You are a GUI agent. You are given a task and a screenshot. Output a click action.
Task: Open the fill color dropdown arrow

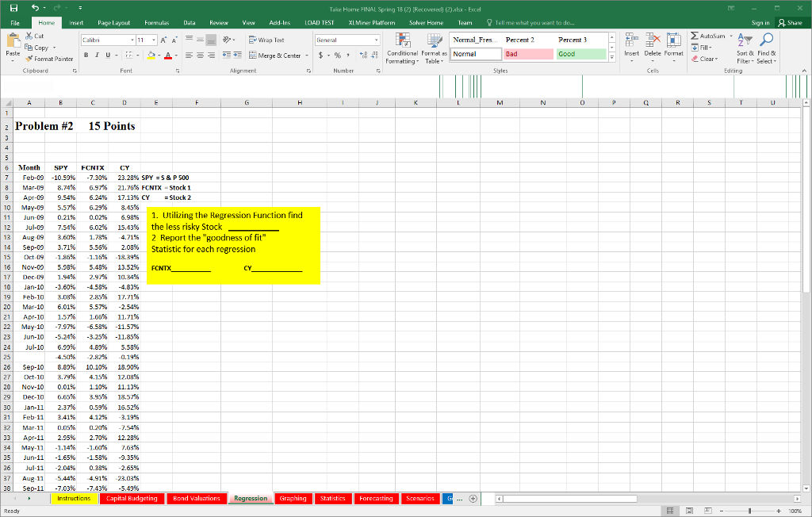[x=159, y=55]
